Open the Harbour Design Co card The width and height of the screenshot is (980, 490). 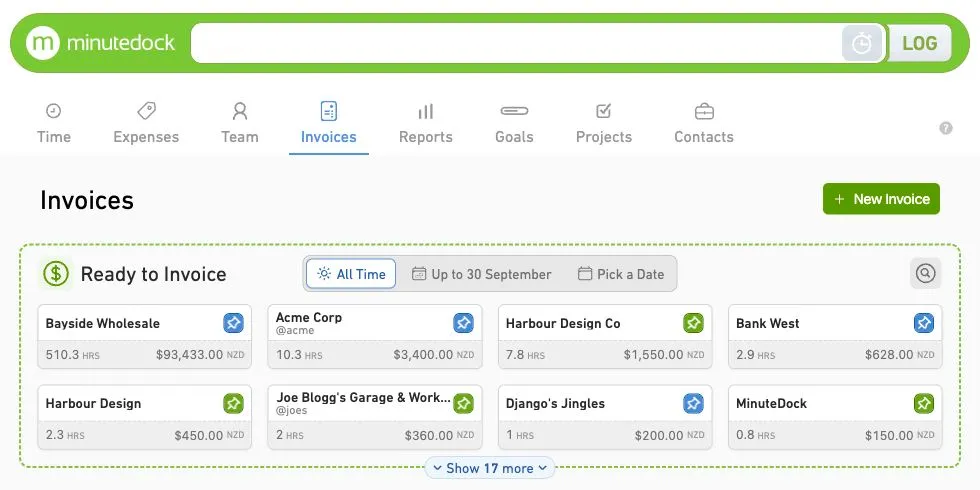[605, 336]
